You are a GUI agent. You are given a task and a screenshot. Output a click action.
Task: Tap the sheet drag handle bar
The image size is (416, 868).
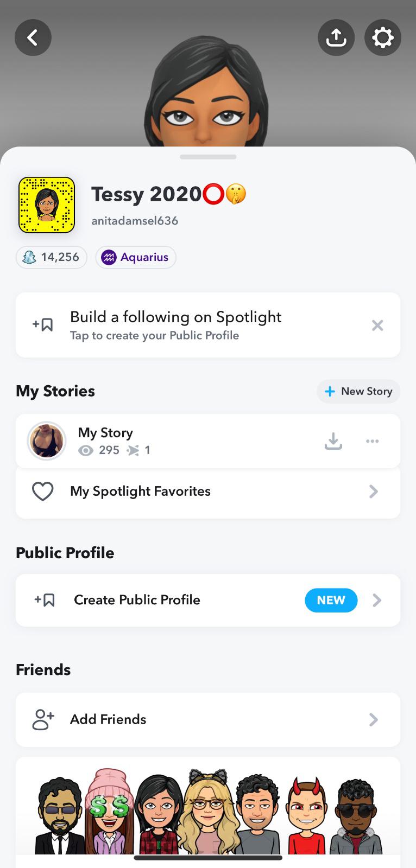pyautogui.click(x=208, y=157)
